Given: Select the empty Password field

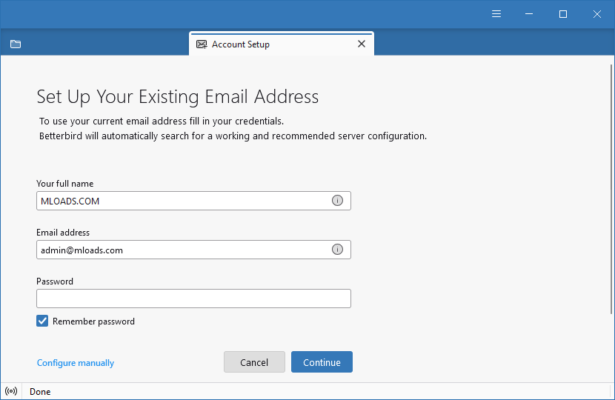Looking at the screenshot, I should [x=193, y=298].
